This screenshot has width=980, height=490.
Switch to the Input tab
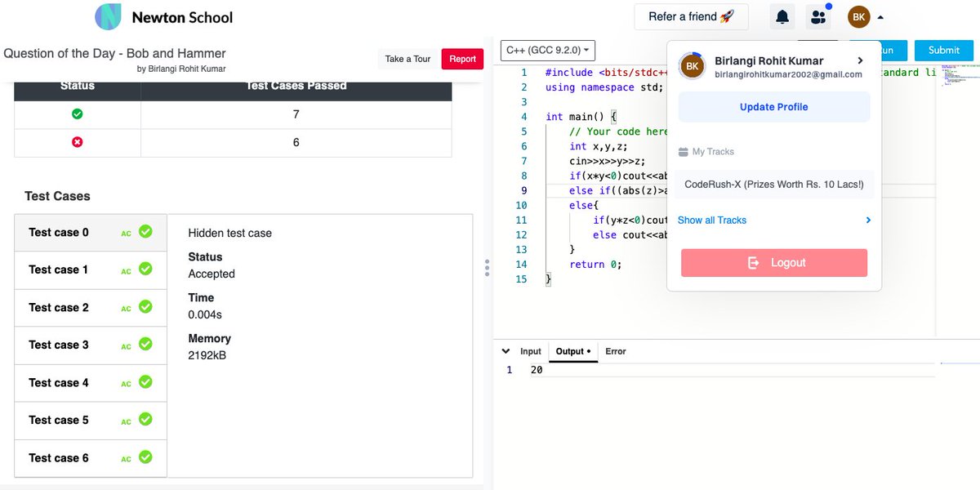pos(531,351)
